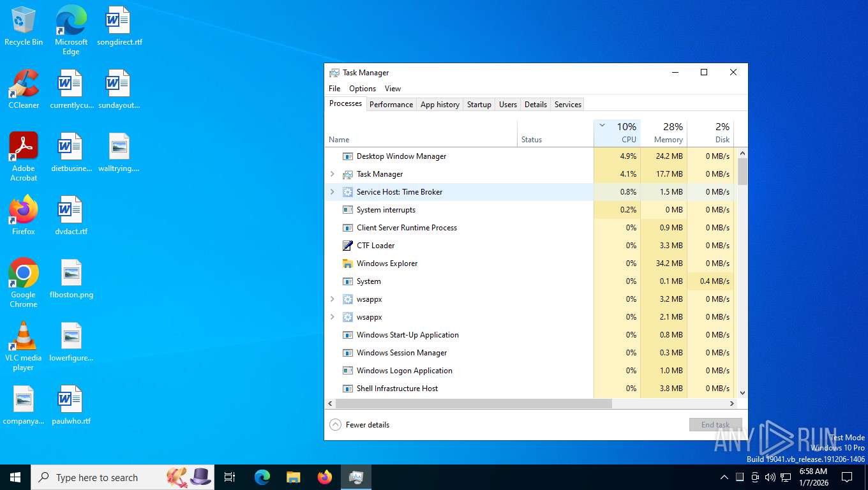Viewport: 868px width, 490px height.
Task: Sort by the Status column header
Action: click(555, 133)
